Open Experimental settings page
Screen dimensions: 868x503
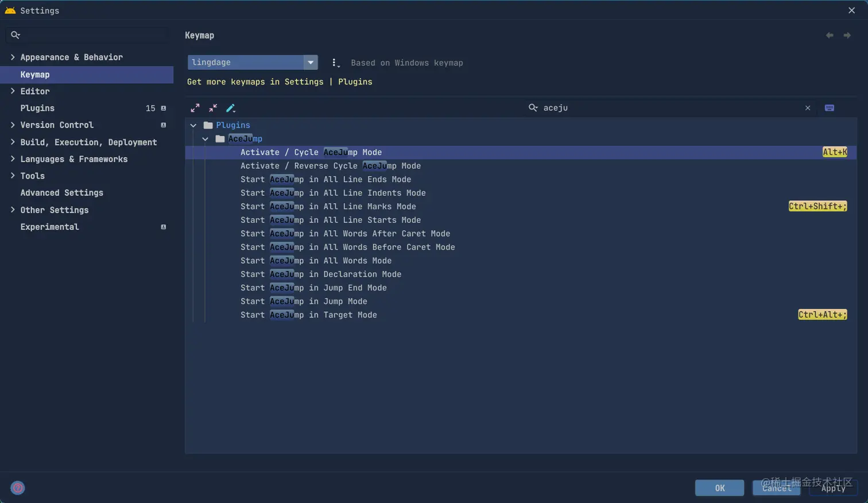click(x=49, y=227)
